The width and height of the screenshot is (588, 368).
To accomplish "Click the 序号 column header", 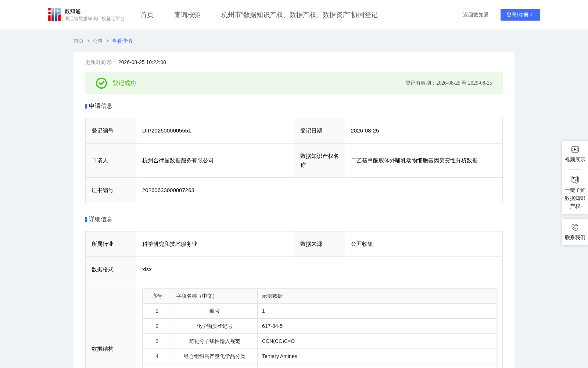I will 157,296.
